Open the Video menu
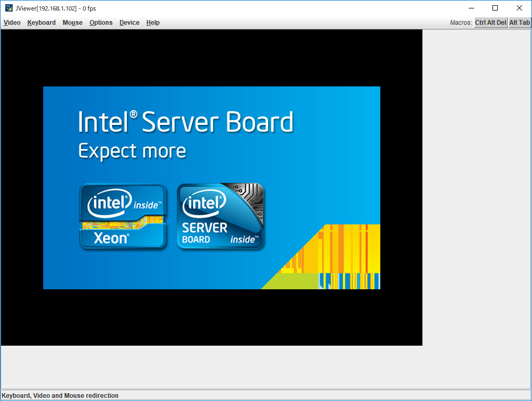 pyautogui.click(x=12, y=23)
